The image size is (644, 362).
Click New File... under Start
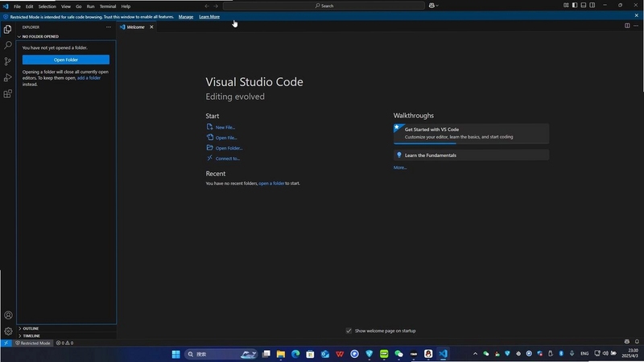(225, 128)
